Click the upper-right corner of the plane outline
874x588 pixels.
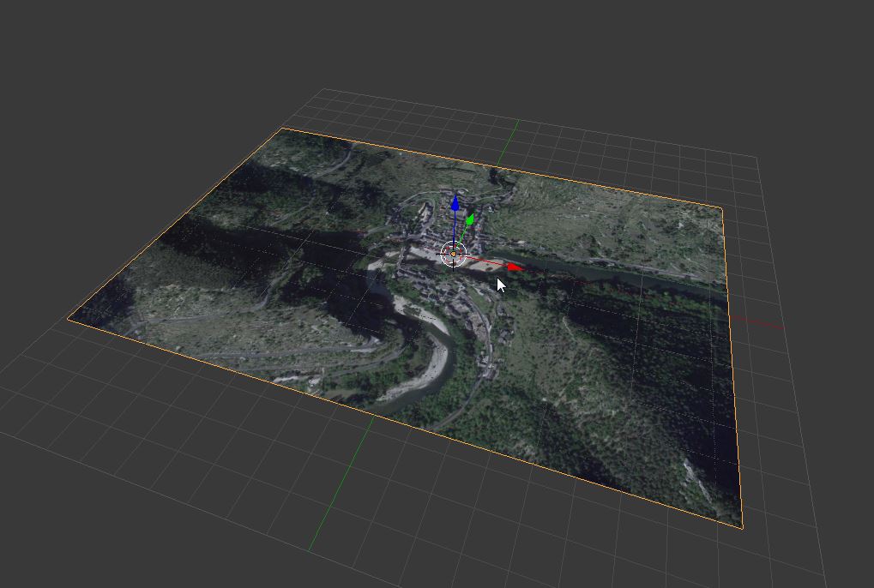point(722,208)
